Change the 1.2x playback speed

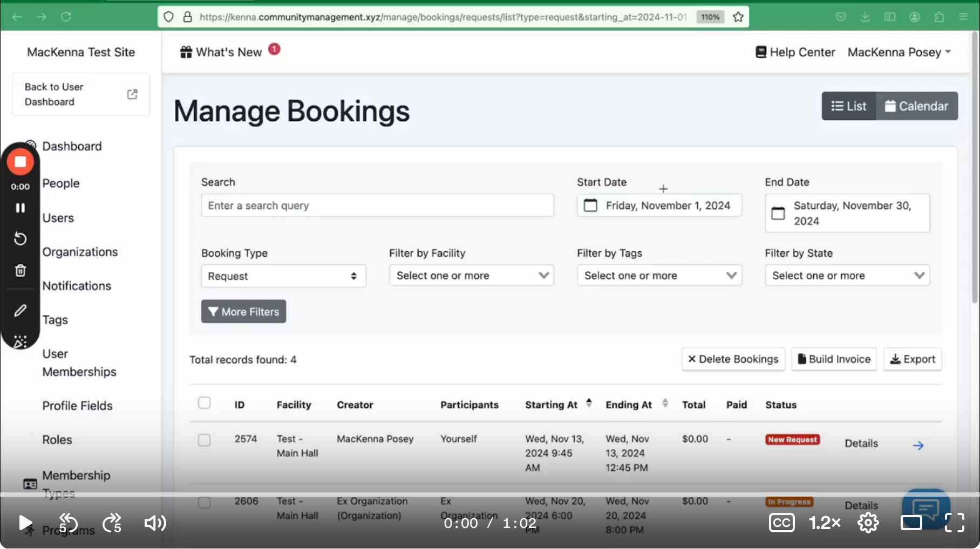825,523
